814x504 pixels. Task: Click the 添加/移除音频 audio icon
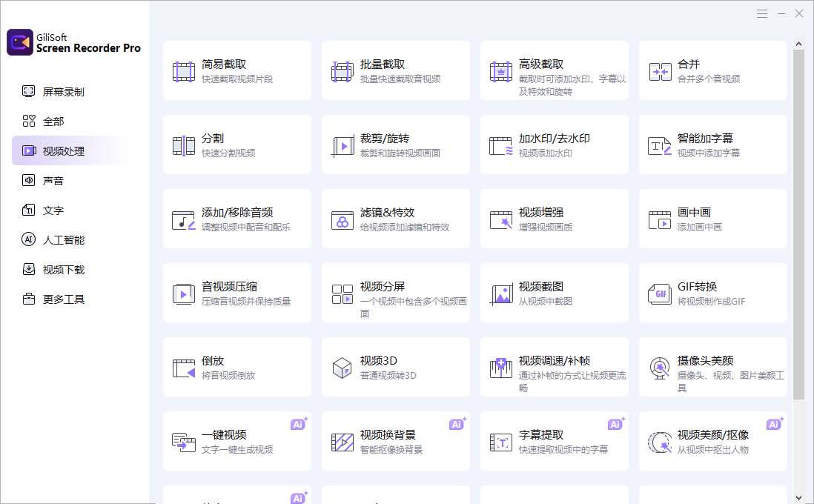coord(184,220)
